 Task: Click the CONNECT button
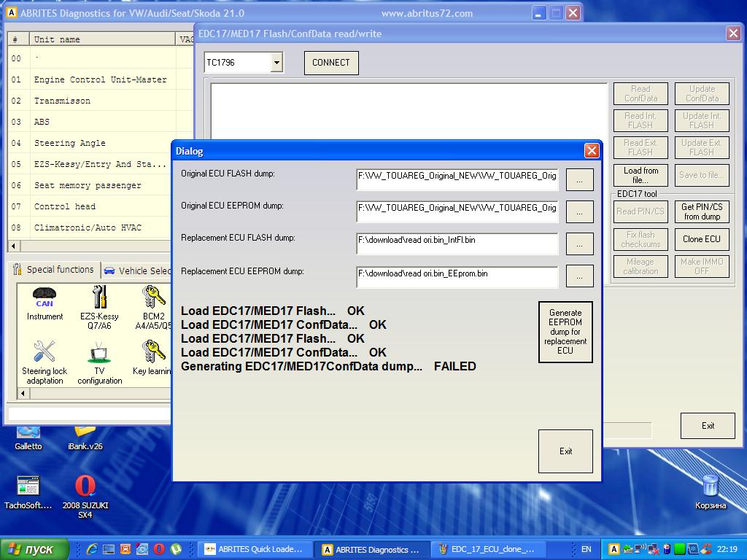pyautogui.click(x=331, y=63)
